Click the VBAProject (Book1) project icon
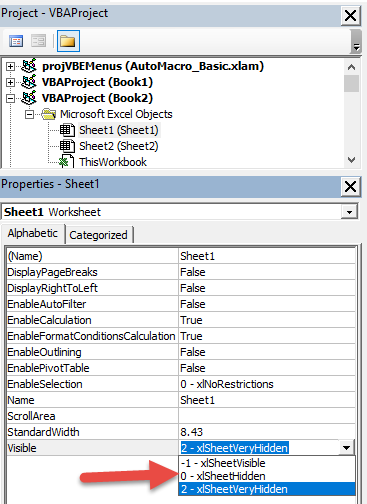The image size is (367, 504). coord(29,82)
